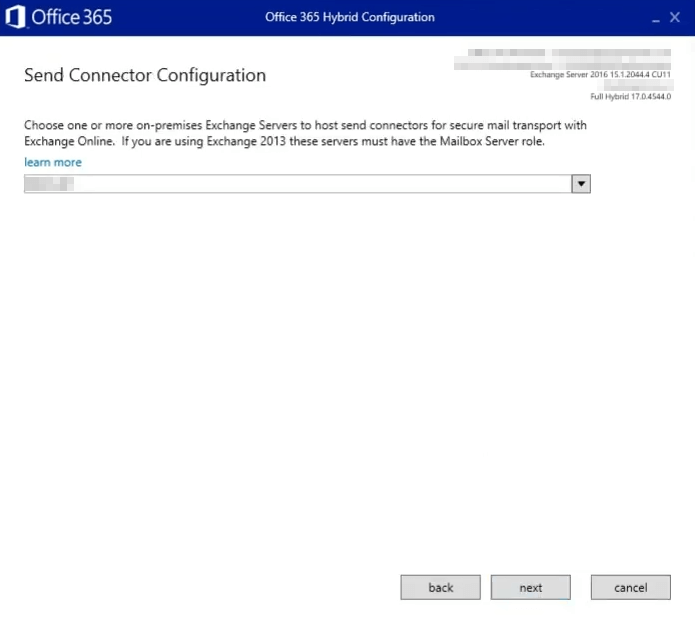Close the Hybrid Configuration window

(675, 17)
